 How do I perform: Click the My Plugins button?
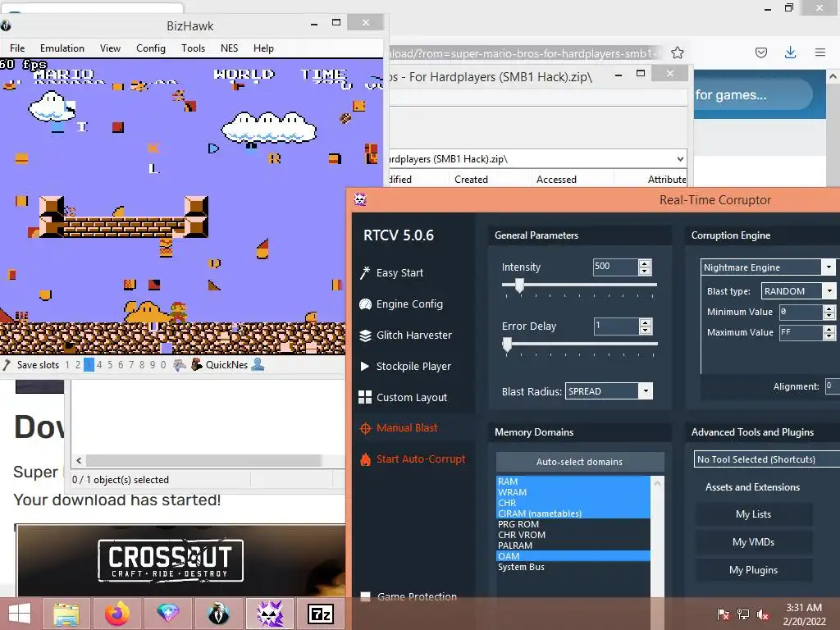753,570
